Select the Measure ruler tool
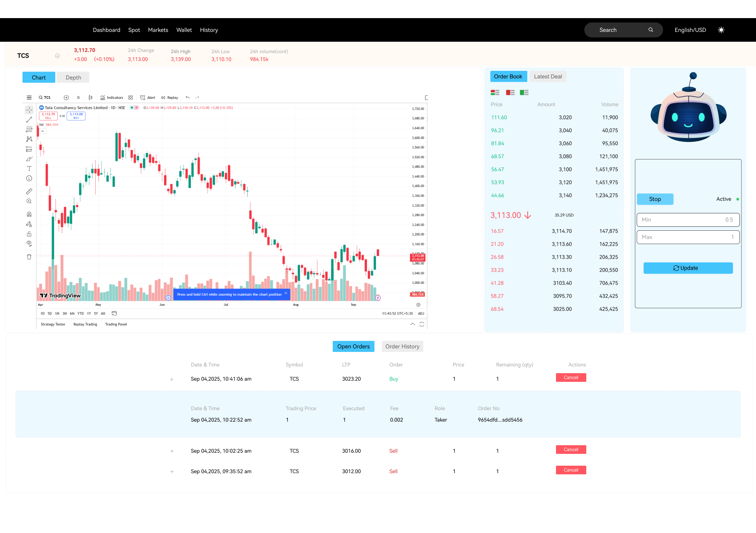The height and width of the screenshot is (533, 756). tap(29, 191)
